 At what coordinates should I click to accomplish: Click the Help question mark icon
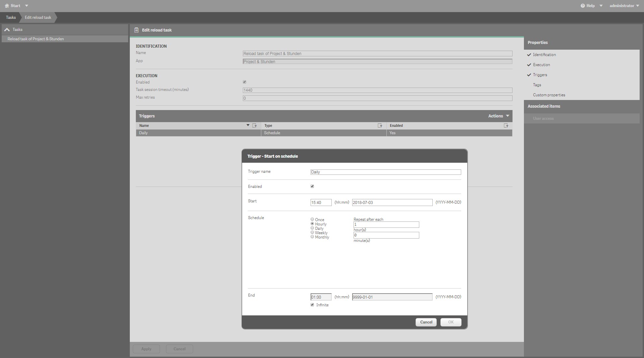click(x=583, y=6)
